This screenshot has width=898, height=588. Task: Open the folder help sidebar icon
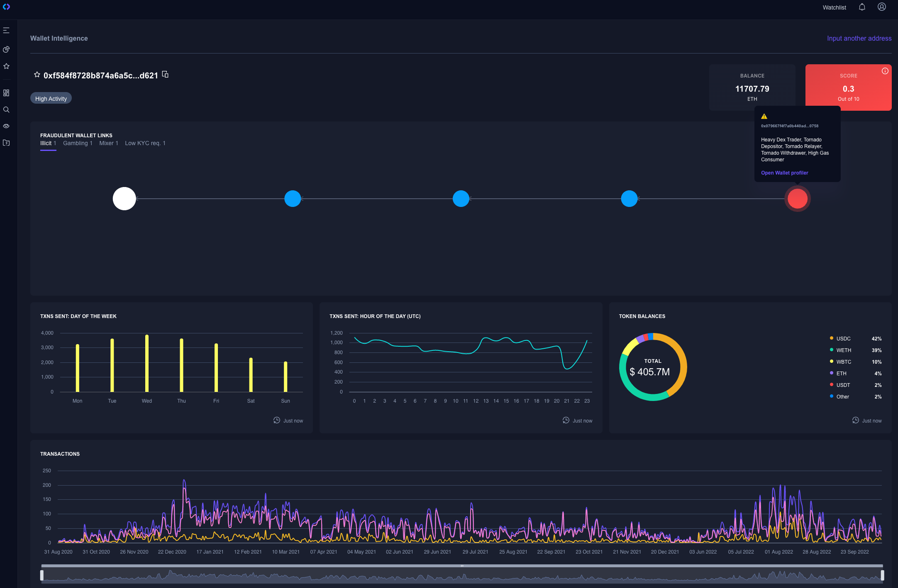[x=6, y=143]
